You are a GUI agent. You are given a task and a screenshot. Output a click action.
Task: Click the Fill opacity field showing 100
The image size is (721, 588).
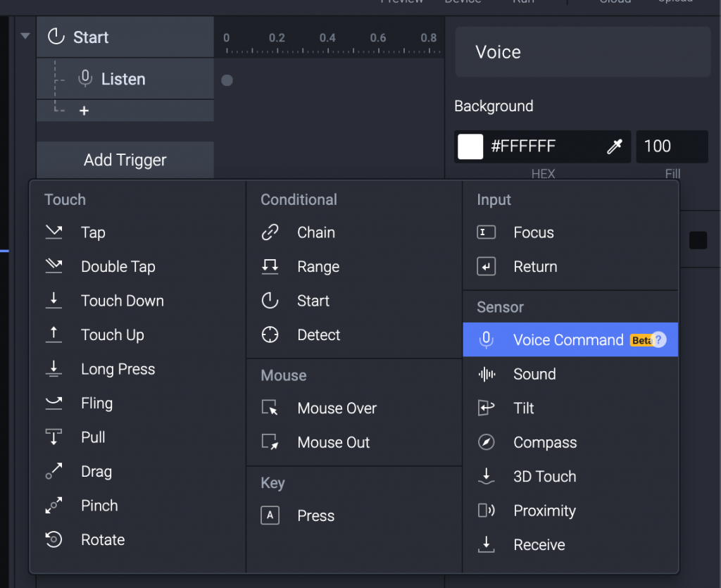(671, 146)
